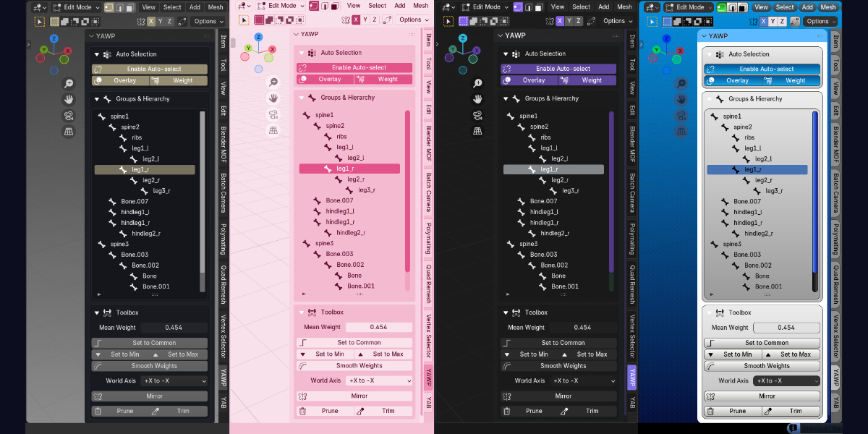Image resolution: width=868 pixels, height=434 pixels.
Task: Click the camera view icon in the purple-themed viewport
Action: click(477, 115)
